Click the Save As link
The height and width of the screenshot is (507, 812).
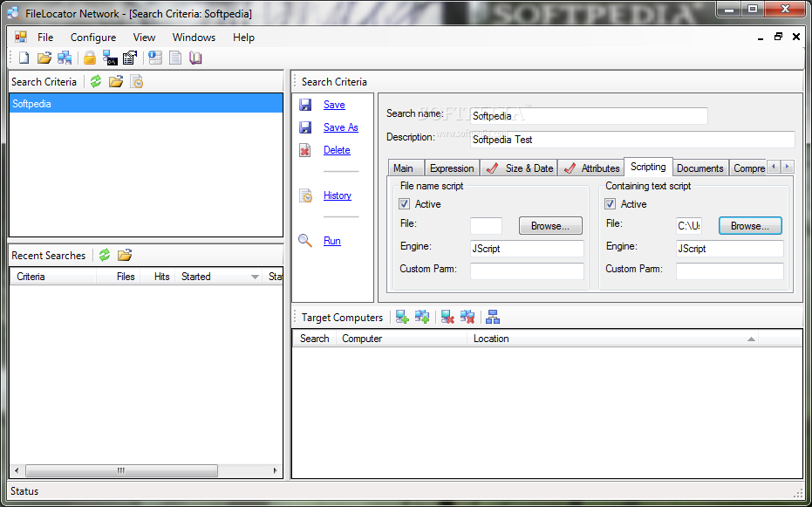coord(341,127)
